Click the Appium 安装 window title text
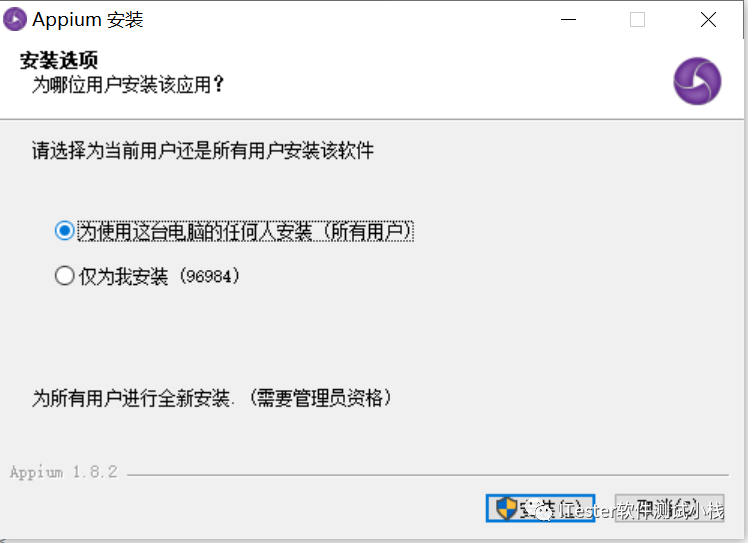This screenshot has height=543, width=748. click(x=88, y=20)
